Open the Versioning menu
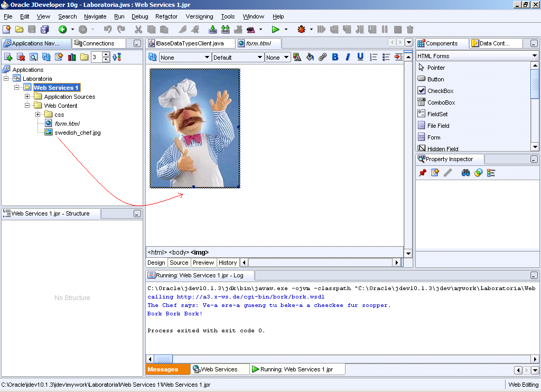541x392 pixels. (x=199, y=16)
